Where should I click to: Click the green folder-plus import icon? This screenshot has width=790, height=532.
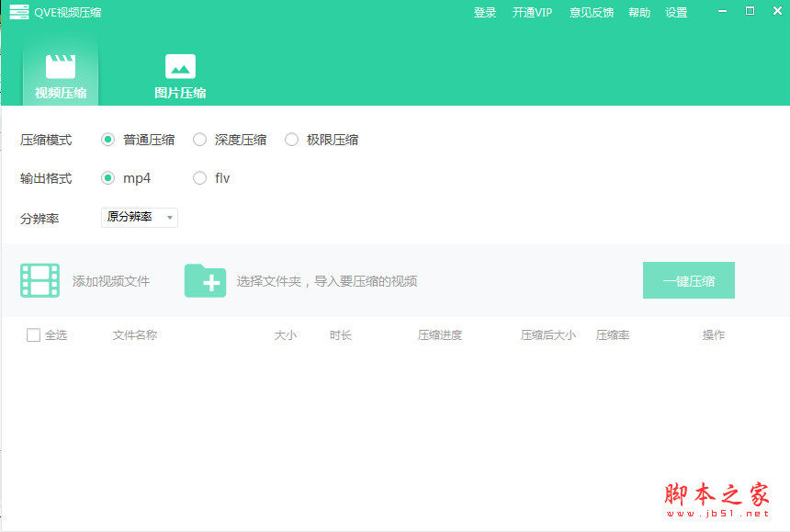(x=205, y=280)
